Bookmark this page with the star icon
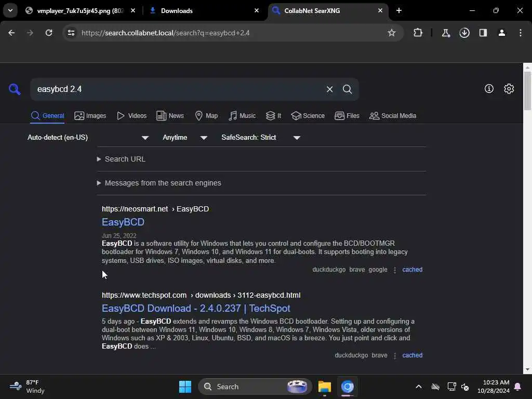Viewport: 532px width, 399px height. [392, 33]
